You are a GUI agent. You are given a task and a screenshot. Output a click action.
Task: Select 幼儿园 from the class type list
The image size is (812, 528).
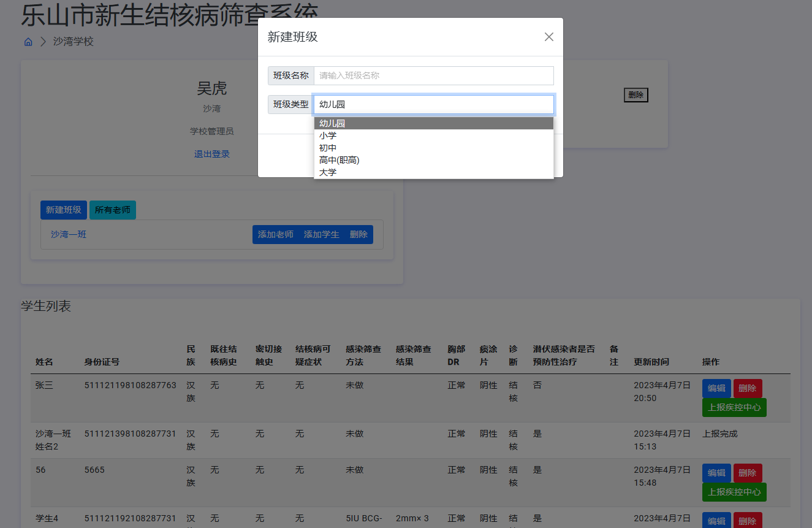pyautogui.click(x=434, y=123)
